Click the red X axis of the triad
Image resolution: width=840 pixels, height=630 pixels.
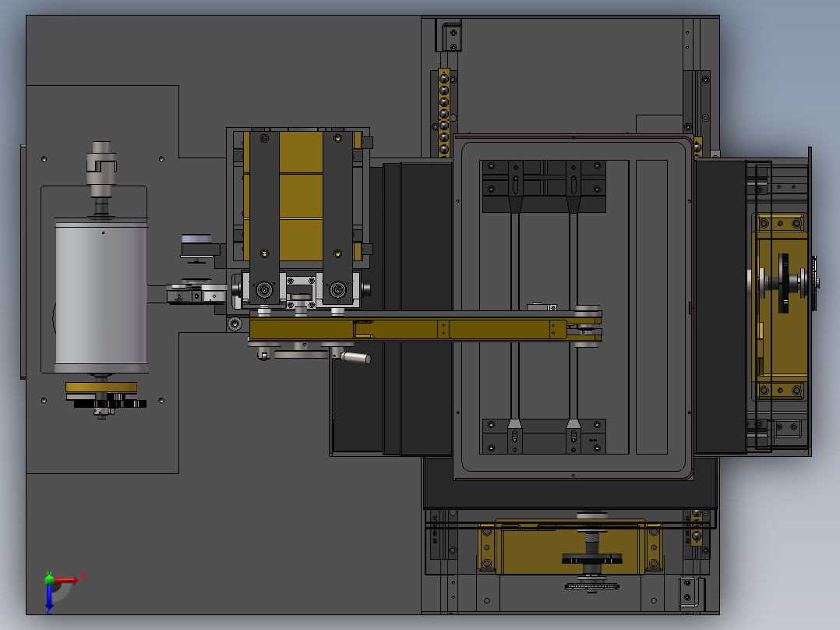66,579
